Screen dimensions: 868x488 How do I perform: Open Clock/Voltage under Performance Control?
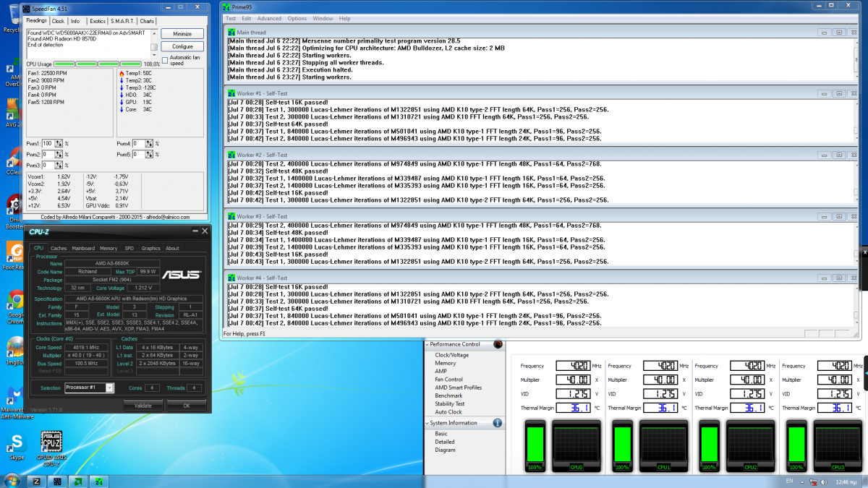point(451,355)
